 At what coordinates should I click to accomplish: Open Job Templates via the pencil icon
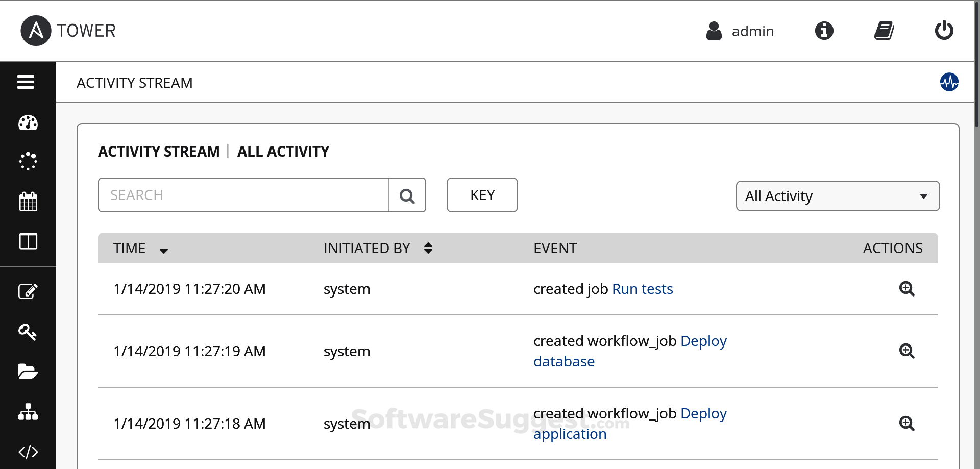[28, 291]
